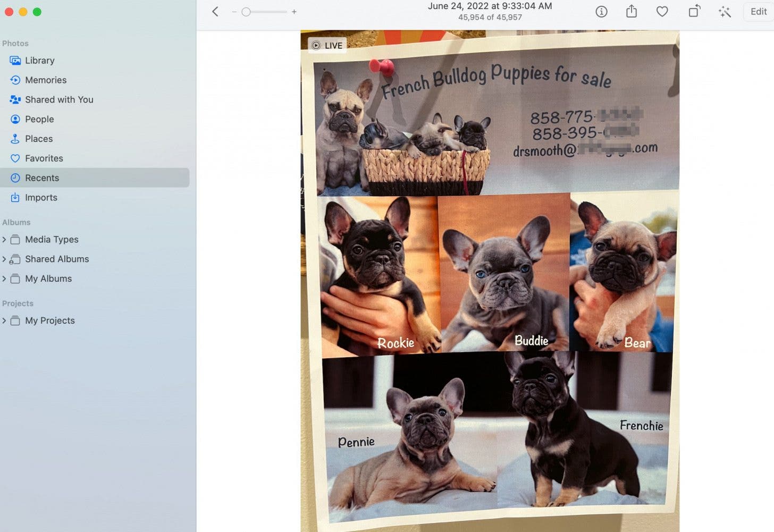This screenshot has height=532, width=774.
Task: Open Places from the sidebar
Action: tap(15, 139)
